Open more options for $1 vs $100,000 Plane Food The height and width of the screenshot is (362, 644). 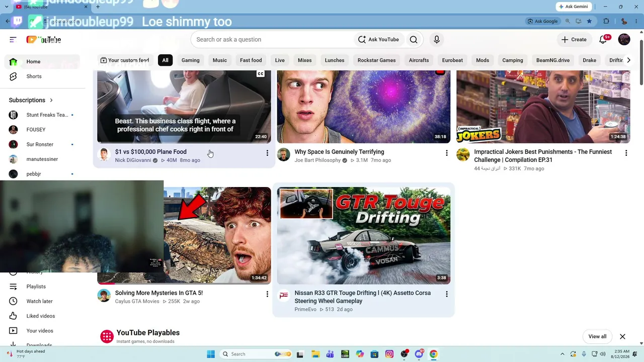pos(267,153)
